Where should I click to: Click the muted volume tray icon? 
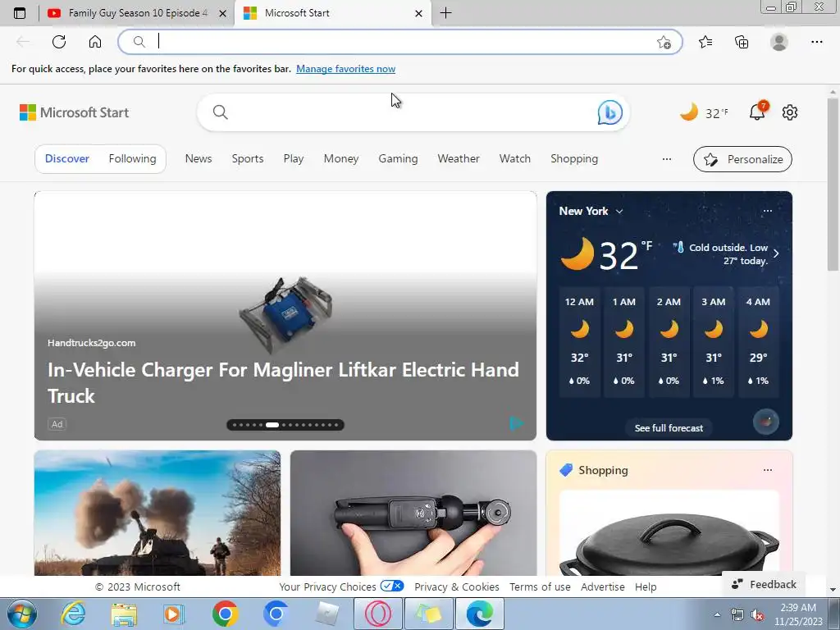pos(757,614)
